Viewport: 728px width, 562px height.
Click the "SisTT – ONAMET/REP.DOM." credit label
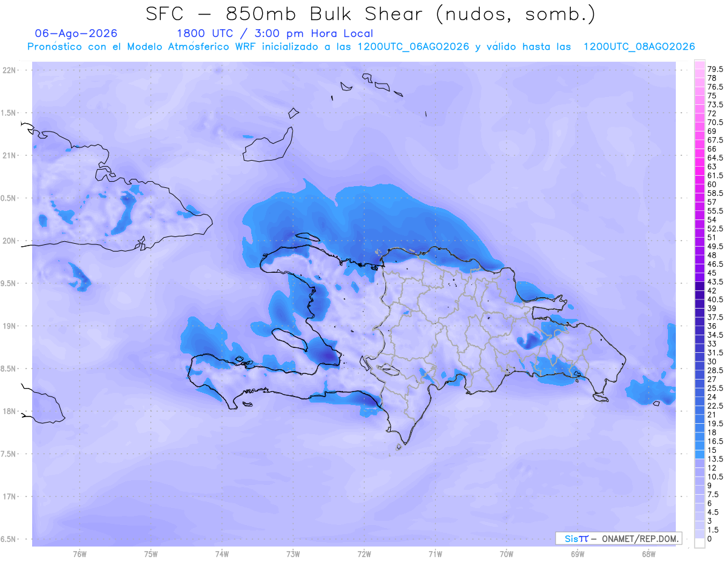pyautogui.click(x=618, y=538)
